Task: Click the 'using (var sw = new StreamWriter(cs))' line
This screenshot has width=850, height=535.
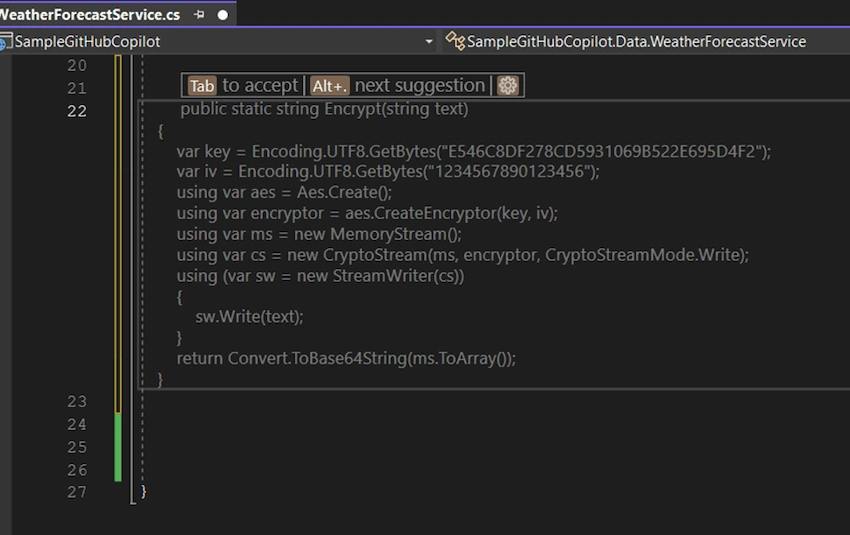Action: pyautogui.click(x=320, y=276)
